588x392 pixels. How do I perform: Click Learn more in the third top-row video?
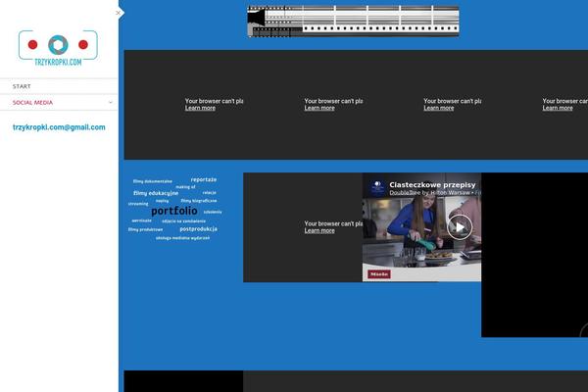(439, 108)
